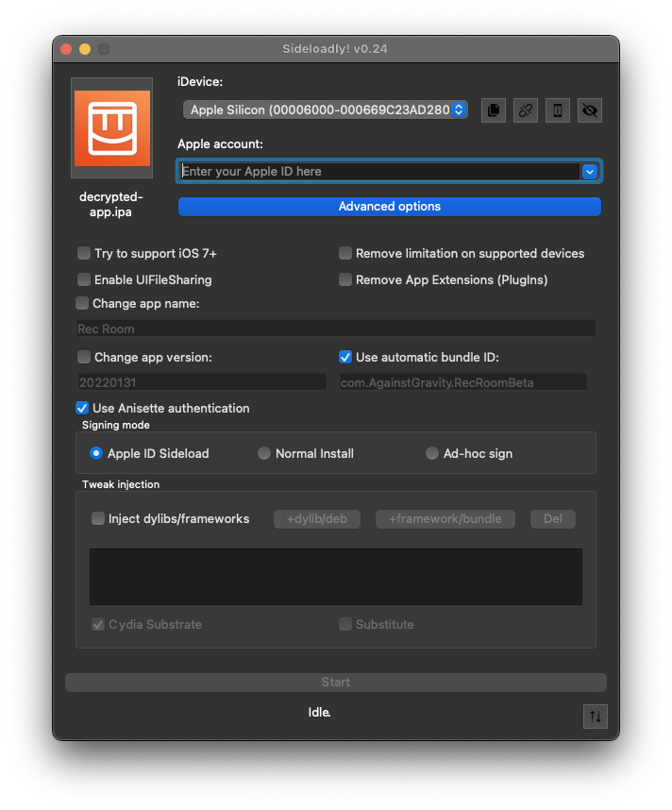Click the up-down arrows log icon

tap(595, 717)
